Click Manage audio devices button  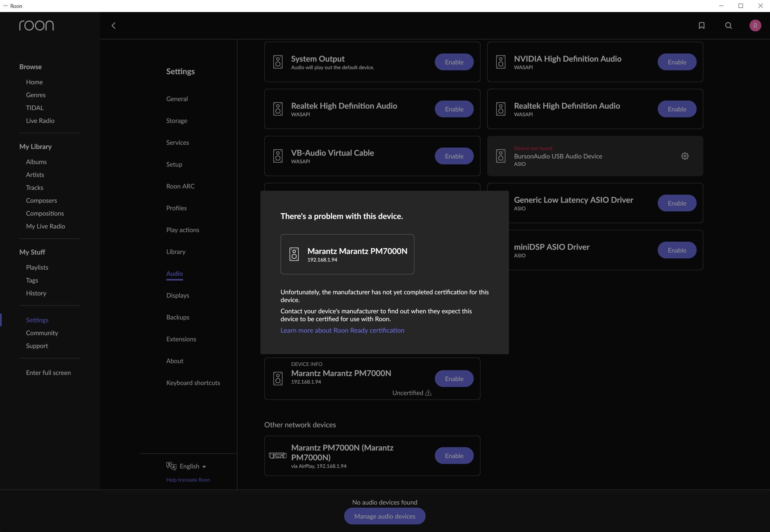click(x=385, y=516)
